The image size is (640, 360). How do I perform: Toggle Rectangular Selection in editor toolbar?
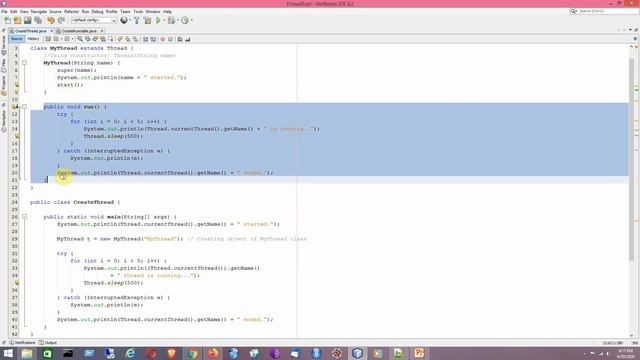(x=111, y=39)
